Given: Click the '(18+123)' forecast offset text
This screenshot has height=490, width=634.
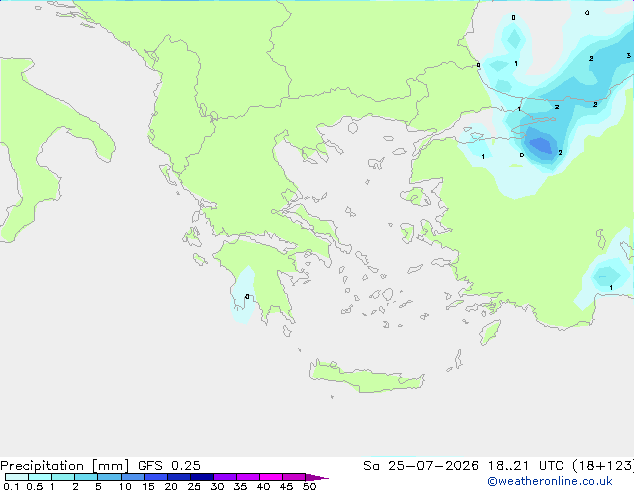Looking at the screenshot, I should [603, 466].
